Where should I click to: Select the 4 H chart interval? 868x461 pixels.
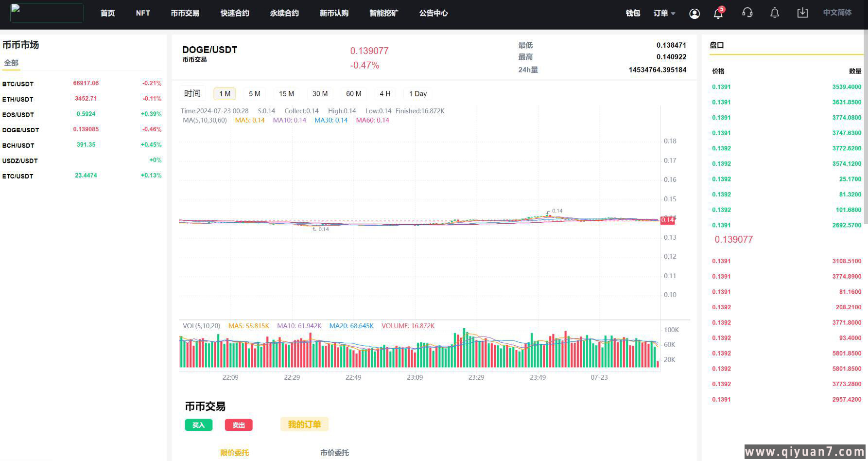385,94
